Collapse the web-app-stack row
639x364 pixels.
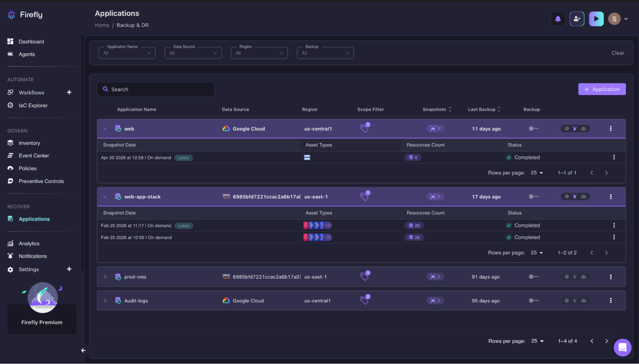pos(105,197)
